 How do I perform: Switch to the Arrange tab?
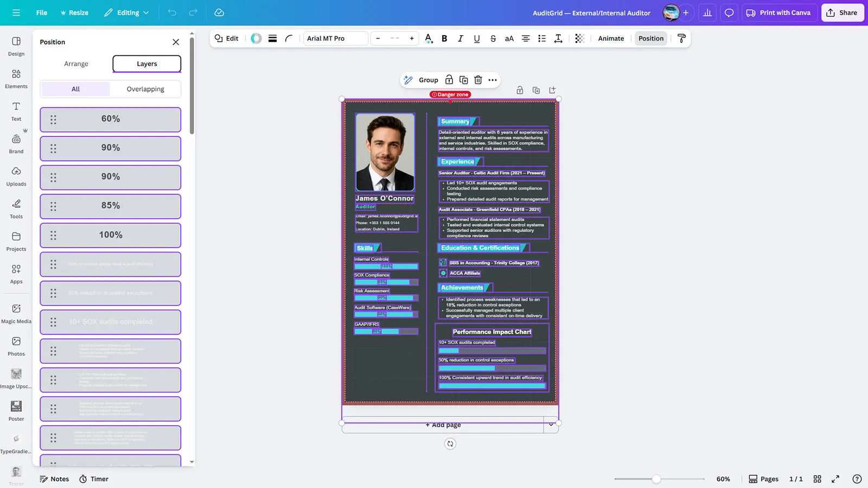(x=76, y=64)
